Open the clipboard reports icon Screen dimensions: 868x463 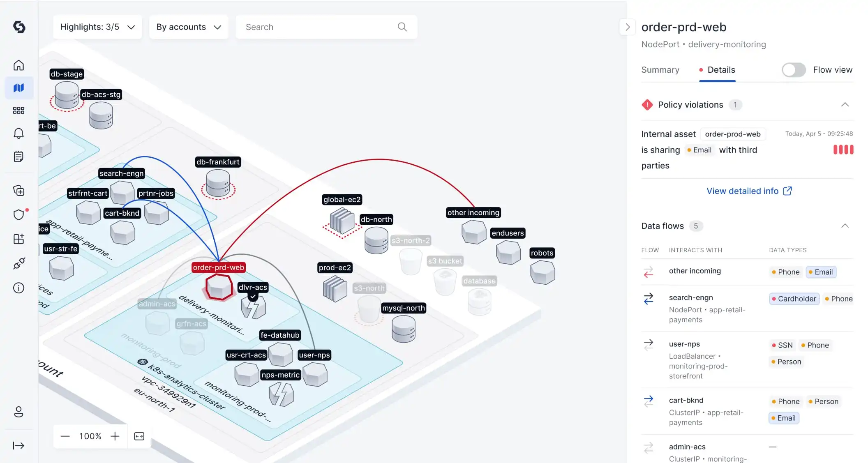pos(18,156)
